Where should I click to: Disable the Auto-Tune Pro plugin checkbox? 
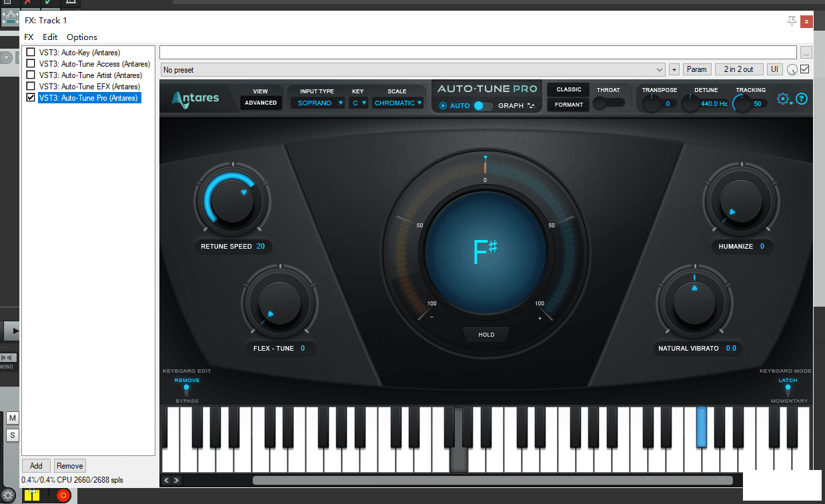(x=31, y=98)
